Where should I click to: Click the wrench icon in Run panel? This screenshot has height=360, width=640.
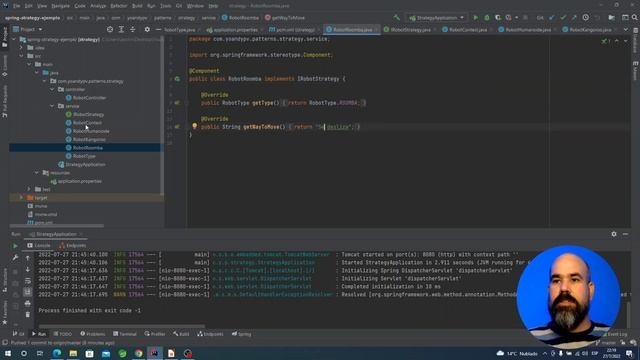[x=15, y=258]
